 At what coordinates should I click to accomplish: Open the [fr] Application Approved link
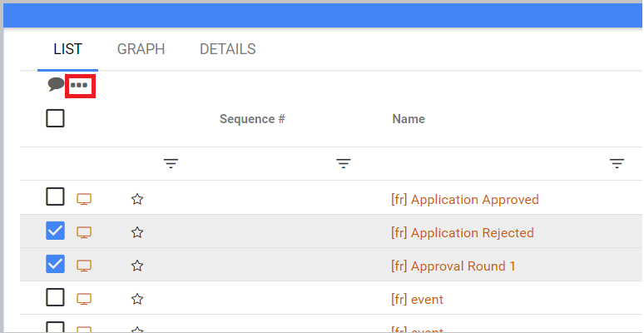(464, 200)
